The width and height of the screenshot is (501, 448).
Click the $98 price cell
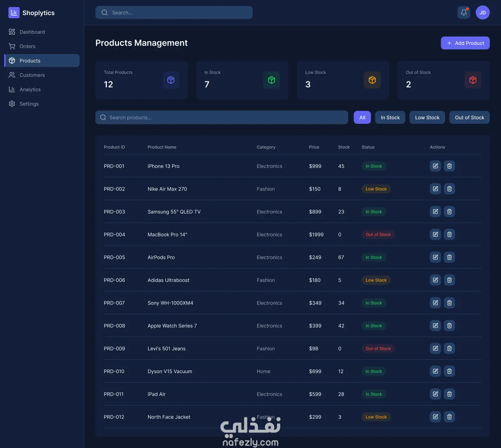314,349
